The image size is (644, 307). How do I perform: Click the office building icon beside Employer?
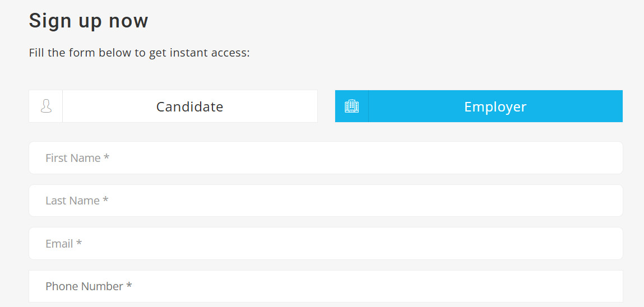coord(351,106)
